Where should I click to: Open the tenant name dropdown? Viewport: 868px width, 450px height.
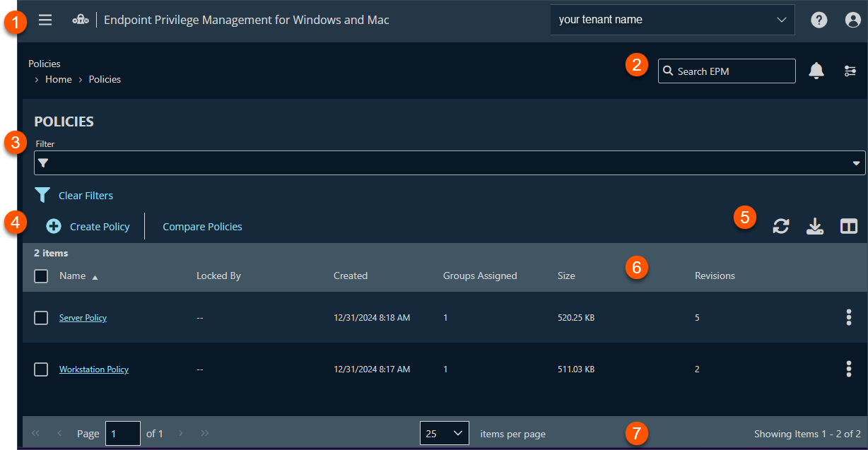tap(673, 20)
